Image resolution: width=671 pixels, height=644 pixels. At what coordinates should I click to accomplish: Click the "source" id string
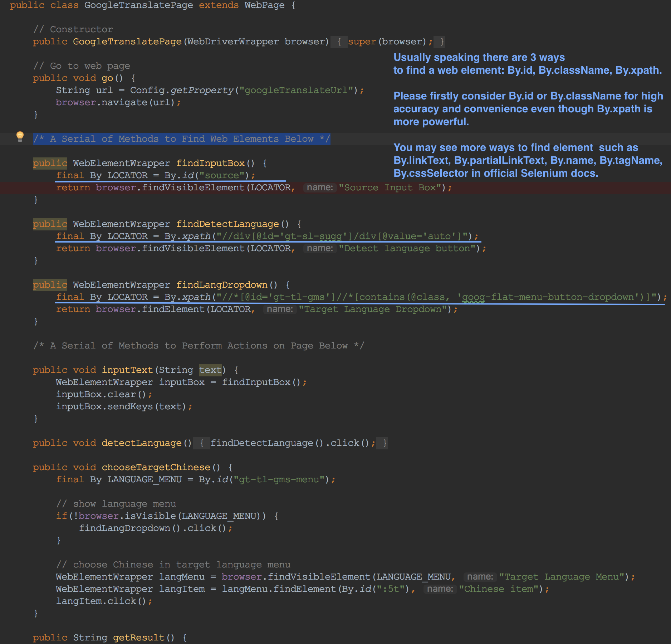coord(222,175)
